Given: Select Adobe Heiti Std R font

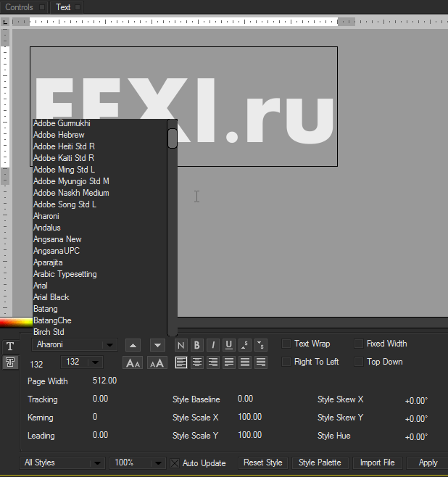Looking at the screenshot, I should (64, 146).
